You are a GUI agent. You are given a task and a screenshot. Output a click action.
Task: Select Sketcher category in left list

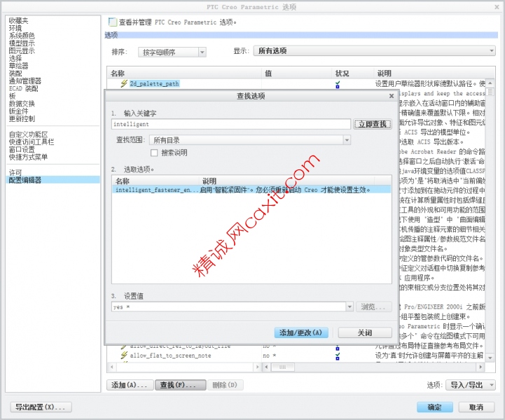point(19,66)
